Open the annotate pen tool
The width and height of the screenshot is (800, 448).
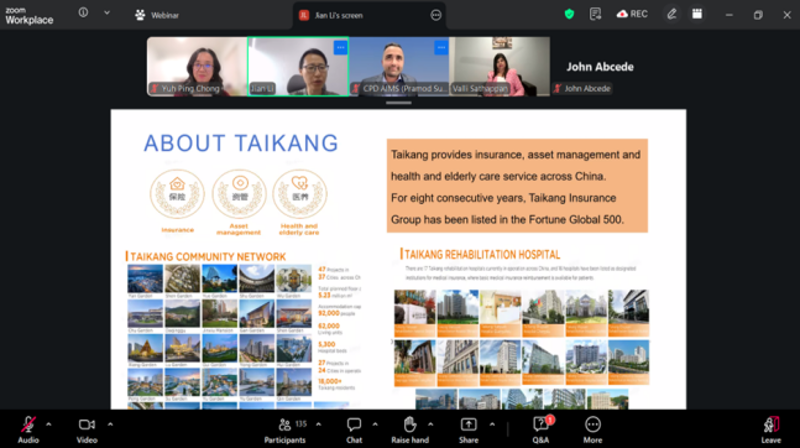coord(672,14)
